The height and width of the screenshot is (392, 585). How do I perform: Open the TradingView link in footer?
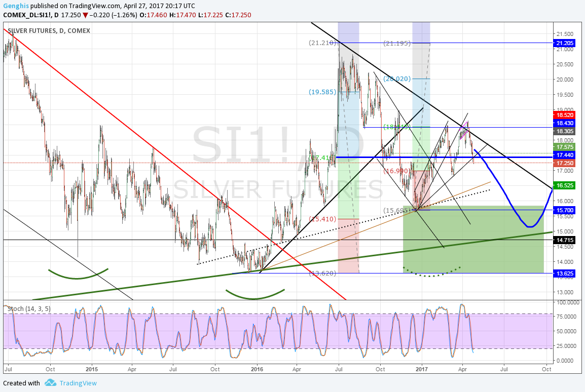coord(78,383)
